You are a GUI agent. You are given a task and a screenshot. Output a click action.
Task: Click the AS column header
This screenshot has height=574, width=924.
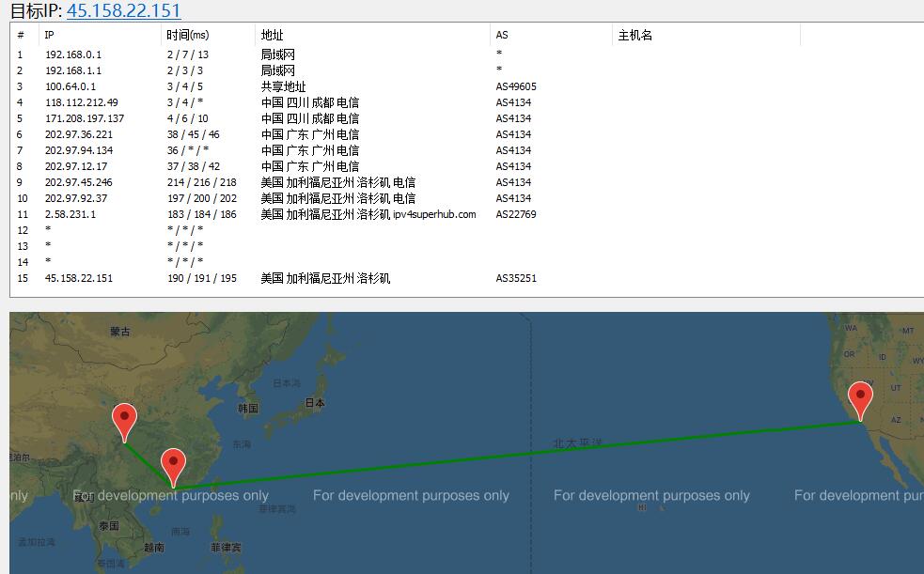[502, 35]
